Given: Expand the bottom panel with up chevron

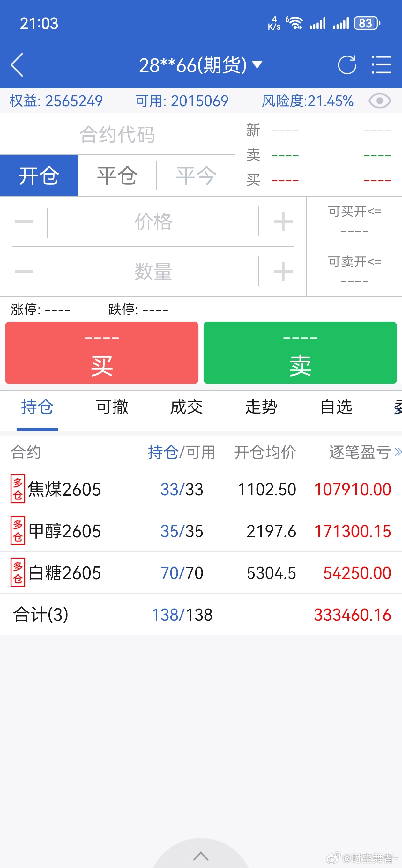Looking at the screenshot, I should pyautogui.click(x=201, y=856).
